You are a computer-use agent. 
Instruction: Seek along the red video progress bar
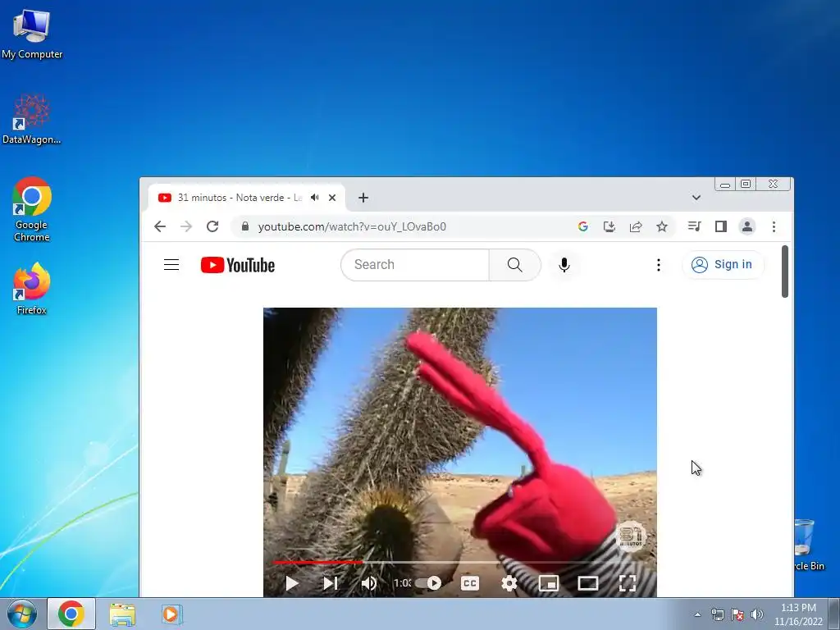(317, 563)
